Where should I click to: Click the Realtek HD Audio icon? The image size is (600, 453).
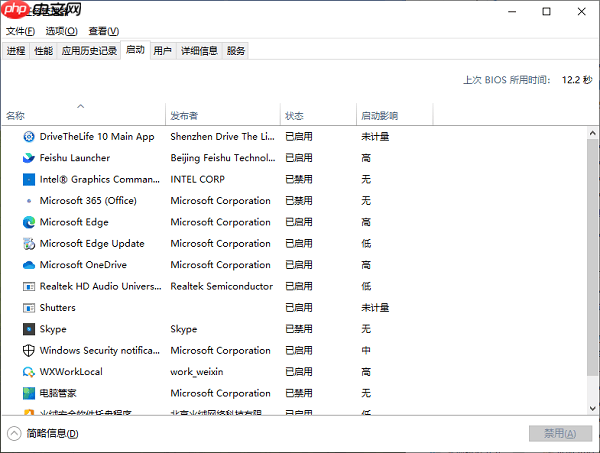pyautogui.click(x=29, y=287)
